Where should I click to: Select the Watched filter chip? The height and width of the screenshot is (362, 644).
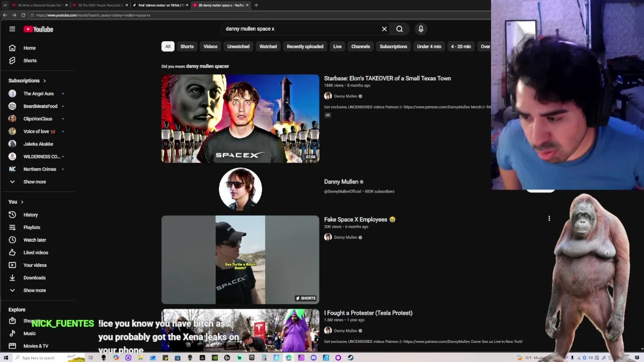pos(268,46)
